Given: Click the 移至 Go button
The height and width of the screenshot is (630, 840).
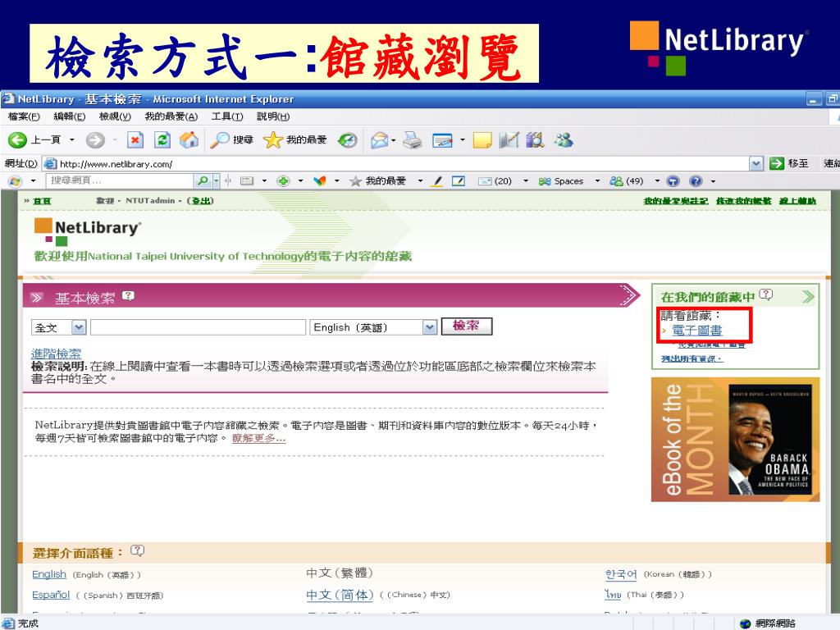Looking at the screenshot, I should [788, 163].
